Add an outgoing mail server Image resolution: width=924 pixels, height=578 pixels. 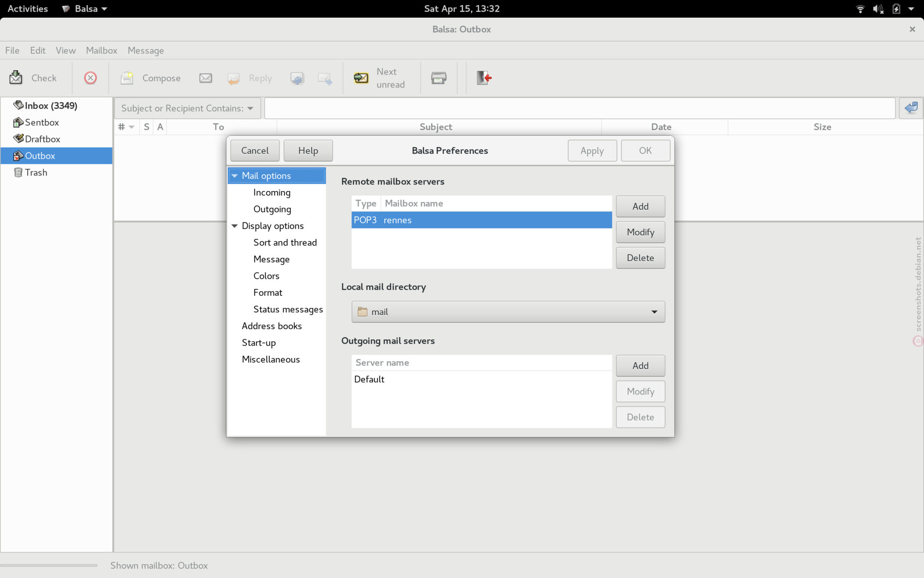click(640, 365)
